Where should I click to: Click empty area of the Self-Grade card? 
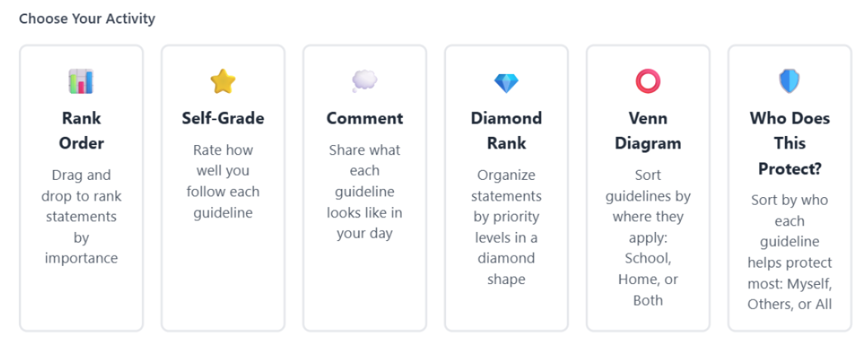click(x=223, y=277)
